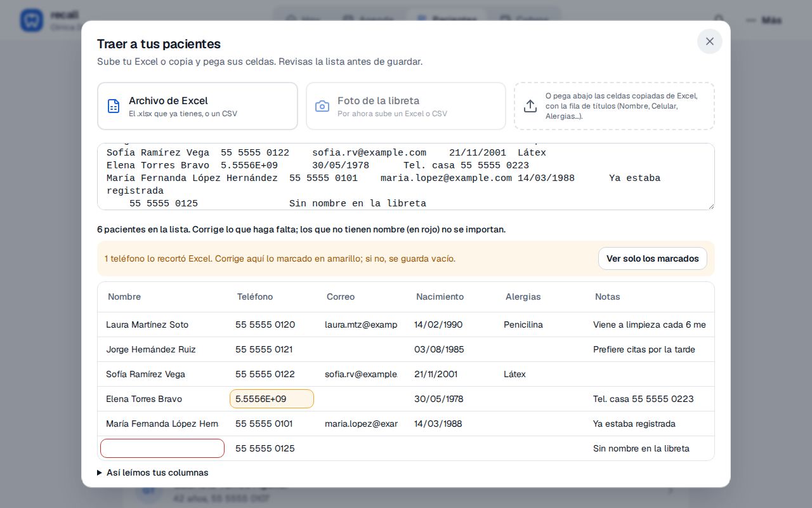812x508 pixels.
Task: Edit the sofia.rv email cell
Action: (x=361, y=374)
